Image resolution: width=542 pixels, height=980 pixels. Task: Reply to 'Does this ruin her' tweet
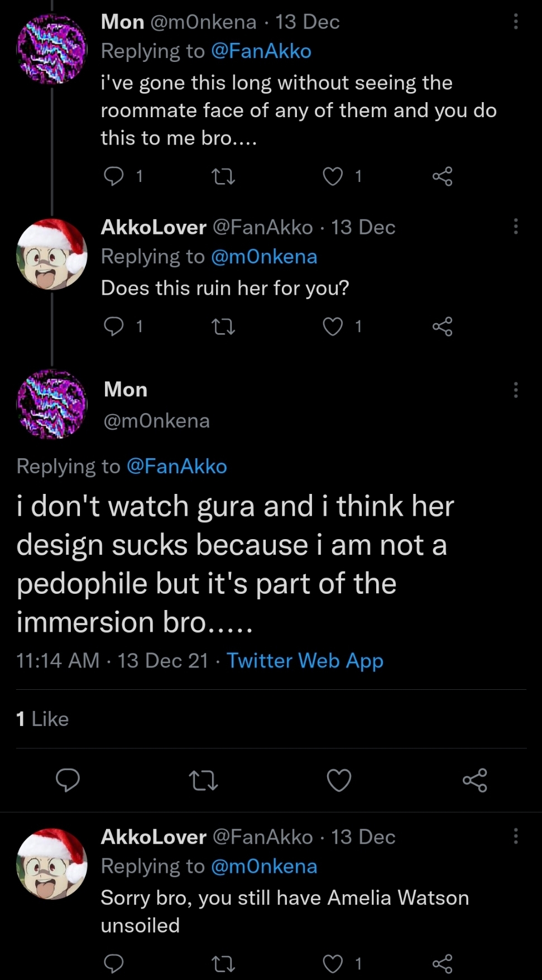[114, 326]
